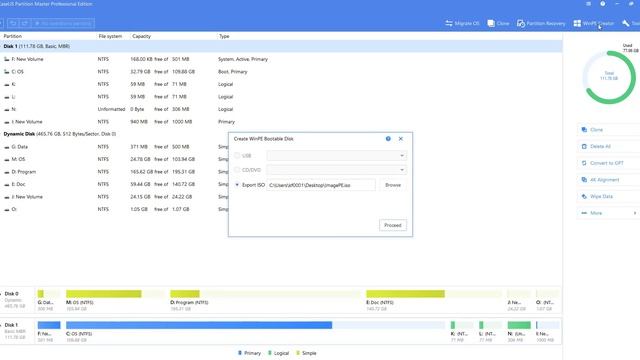Select the K: partition row
The width and height of the screenshot is (640, 360).
281,84
